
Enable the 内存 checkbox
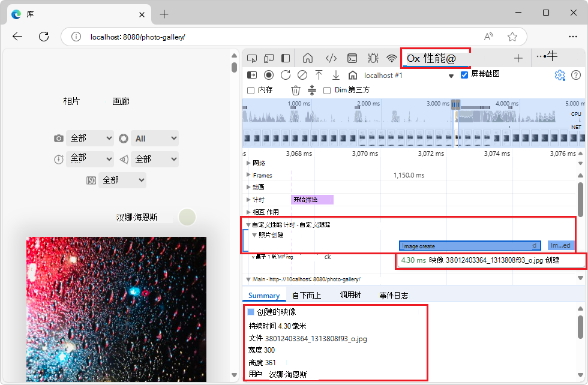pyautogui.click(x=251, y=90)
